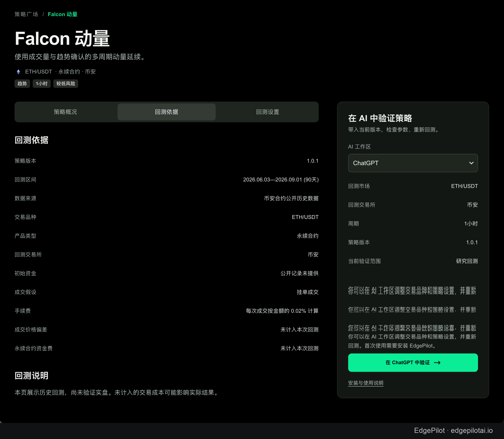
Task: Click the arrow icon on the 在 ChatGPT 中验证 button
Action: (437, 363)
